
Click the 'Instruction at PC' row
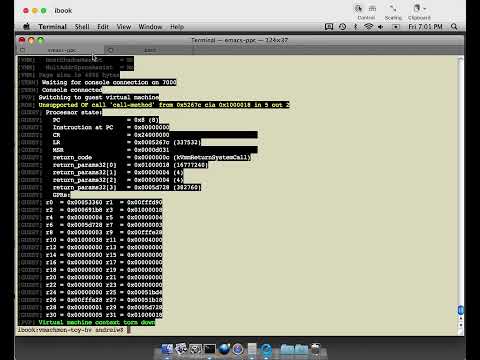click(94, 127)
